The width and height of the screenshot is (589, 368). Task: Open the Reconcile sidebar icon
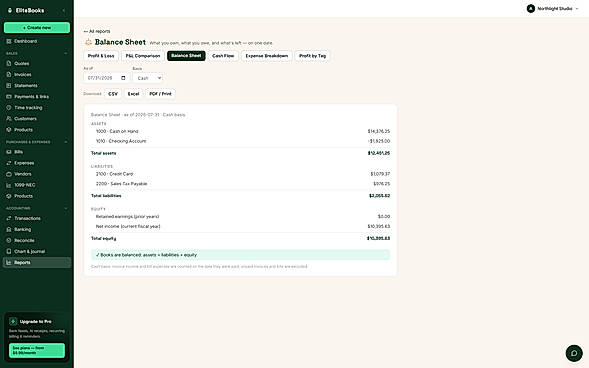point(9,240)
